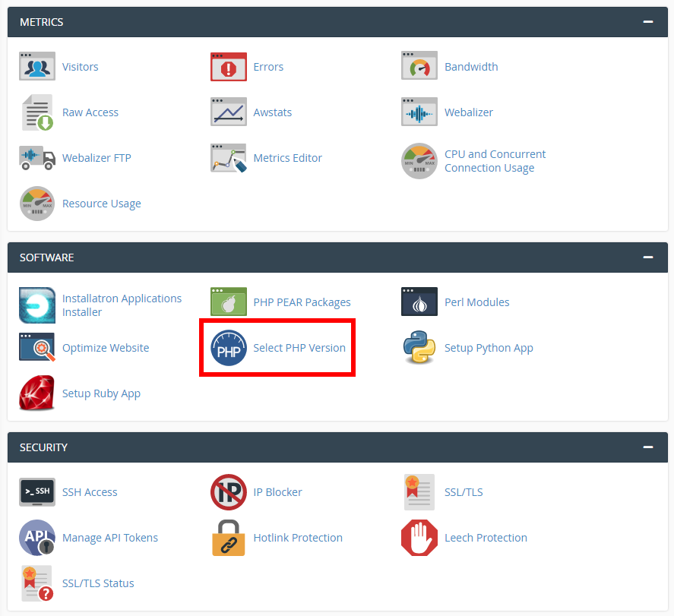The image size is (674, 616).
Task: Click the Errors warning icon
Action: [x=228, y=67]
